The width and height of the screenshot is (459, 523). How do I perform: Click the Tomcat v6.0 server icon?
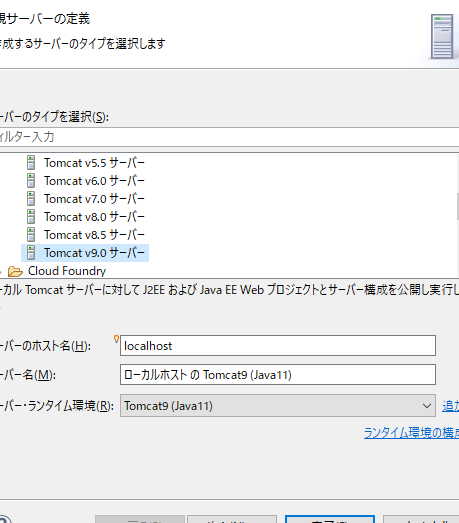tap(31, 181)
